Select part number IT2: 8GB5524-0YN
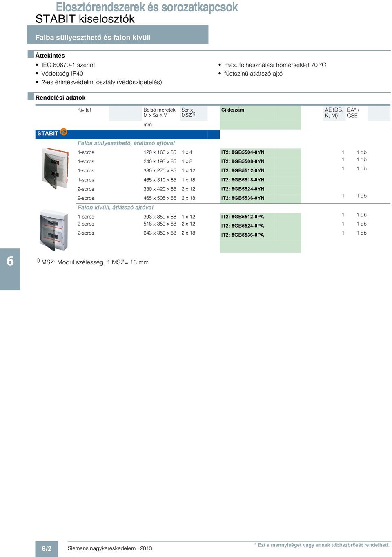 (x=243, y=189)
